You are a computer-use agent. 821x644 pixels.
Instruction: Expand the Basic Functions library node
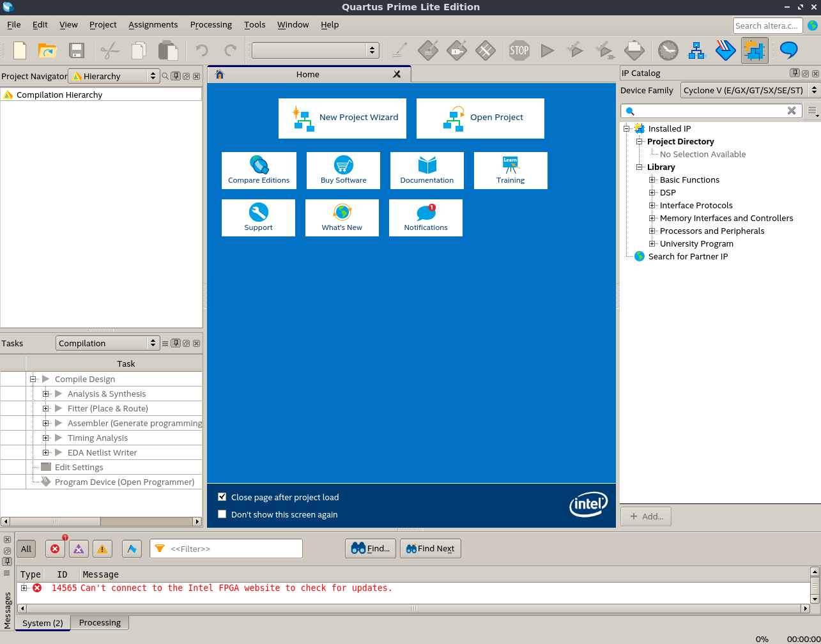[x=652, y=180]
